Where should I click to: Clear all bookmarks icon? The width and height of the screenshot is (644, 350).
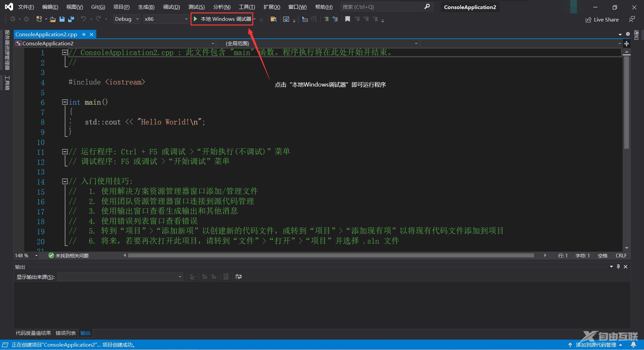375,19
